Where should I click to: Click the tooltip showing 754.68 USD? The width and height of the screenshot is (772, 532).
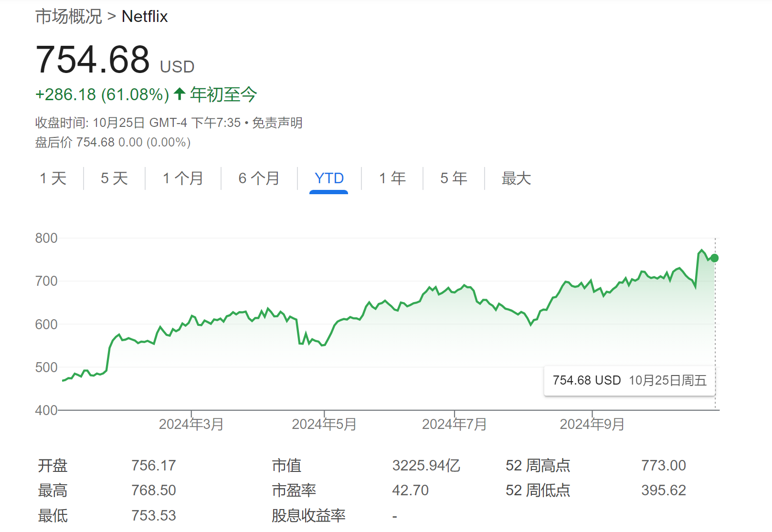click(629, 380)
